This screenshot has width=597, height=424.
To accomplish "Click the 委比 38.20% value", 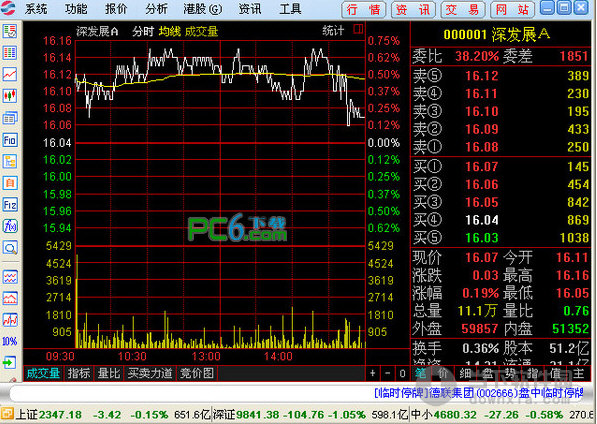I will click(x=477, y=57).
